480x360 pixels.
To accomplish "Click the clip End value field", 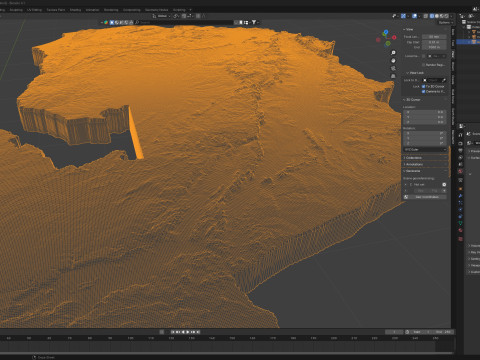I will (x=434, y=47).
